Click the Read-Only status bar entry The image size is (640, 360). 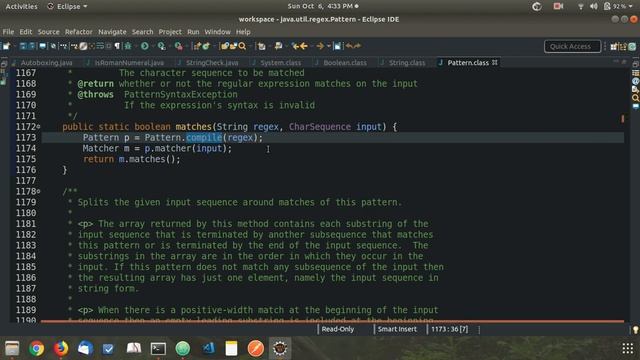338,329
